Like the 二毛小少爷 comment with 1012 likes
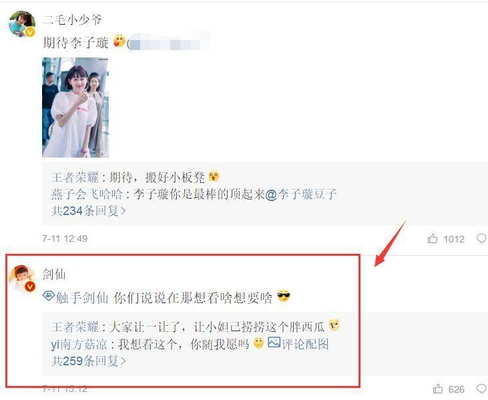The width and height of the screenshot is (488, 400). [433, 238]
